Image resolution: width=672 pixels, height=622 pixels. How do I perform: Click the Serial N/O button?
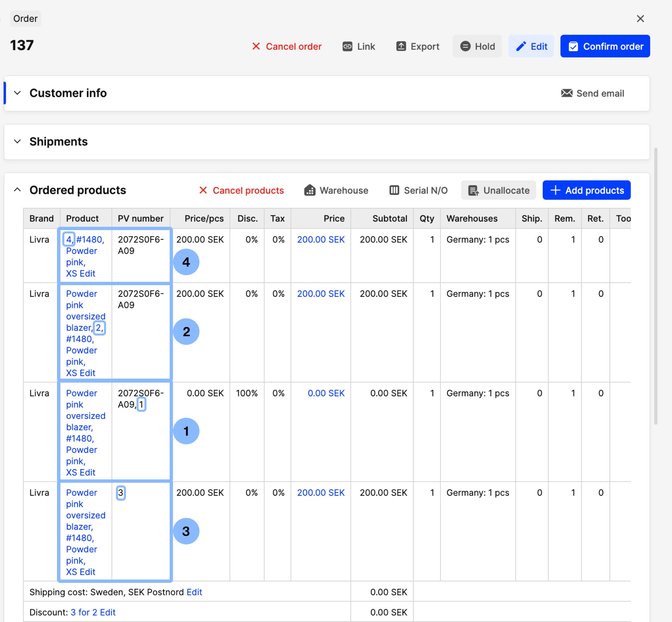418,190
